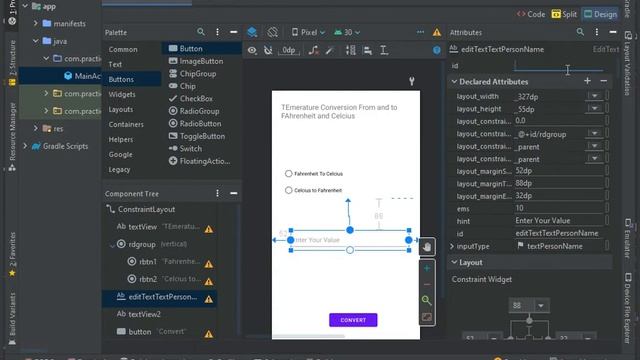This screenshot has height=360, width=640.
Task: Click the design surface horizontal scrollbar
Action: coord(309,336)
